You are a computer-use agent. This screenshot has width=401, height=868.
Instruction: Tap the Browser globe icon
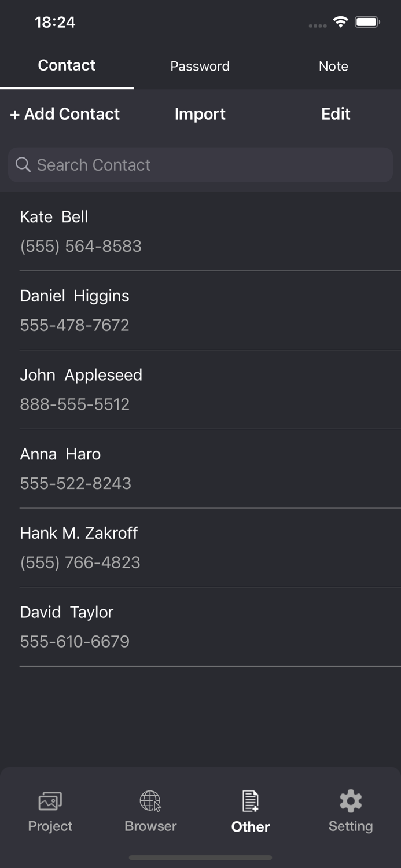tap(150, 801)
